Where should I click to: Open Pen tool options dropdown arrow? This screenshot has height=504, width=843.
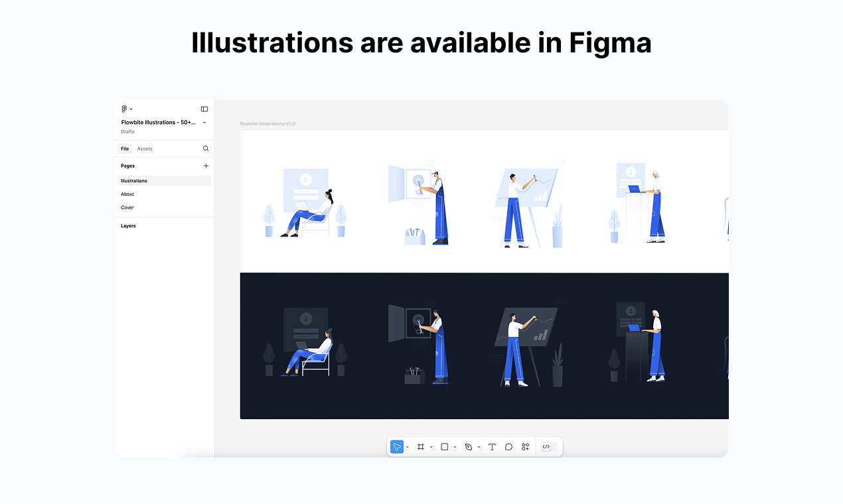(x=479, y=447)
